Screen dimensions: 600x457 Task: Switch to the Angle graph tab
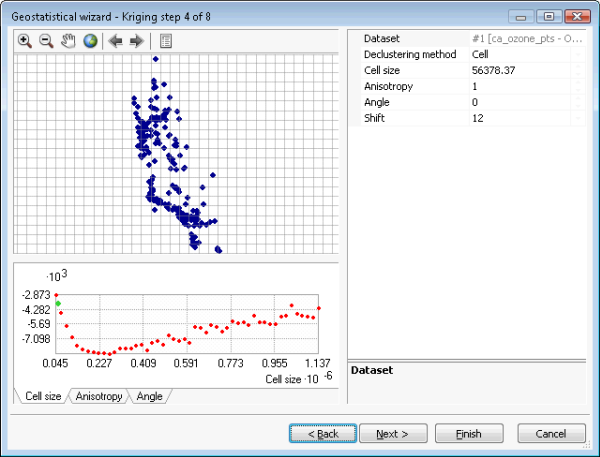[149, 397]
